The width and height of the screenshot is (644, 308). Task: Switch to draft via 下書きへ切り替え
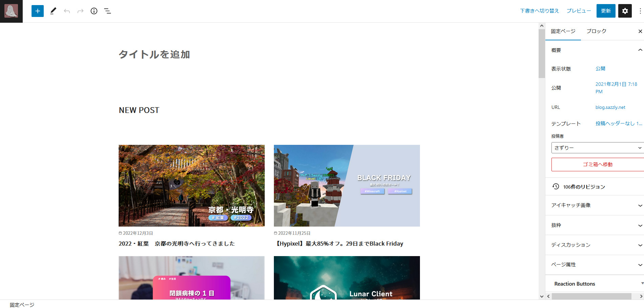tap(540, 11)
